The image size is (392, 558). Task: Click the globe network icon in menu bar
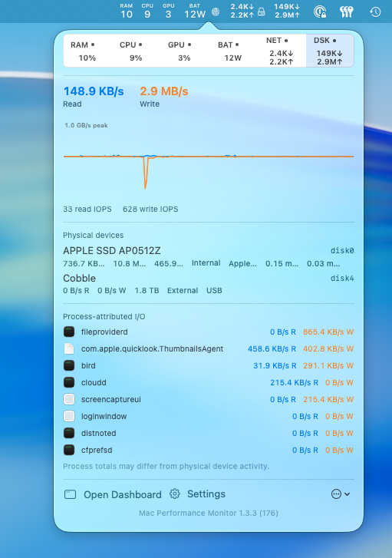(216, 12)
